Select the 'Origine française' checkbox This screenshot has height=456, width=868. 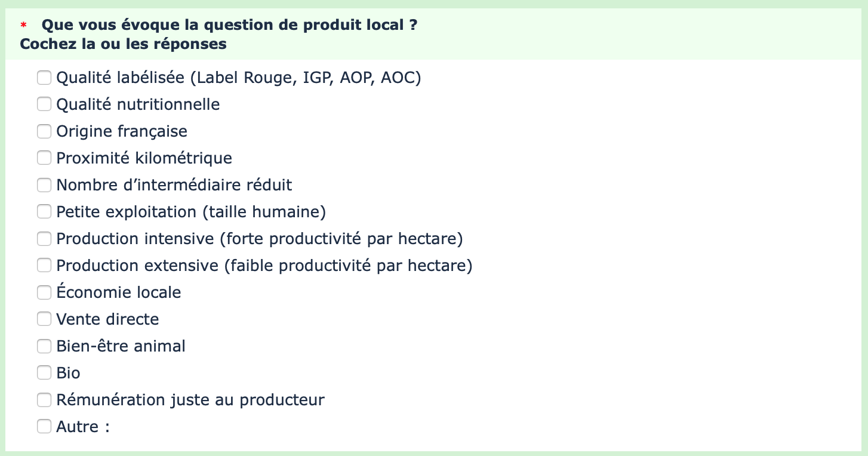pyautogui.click(x=44, y=131)
